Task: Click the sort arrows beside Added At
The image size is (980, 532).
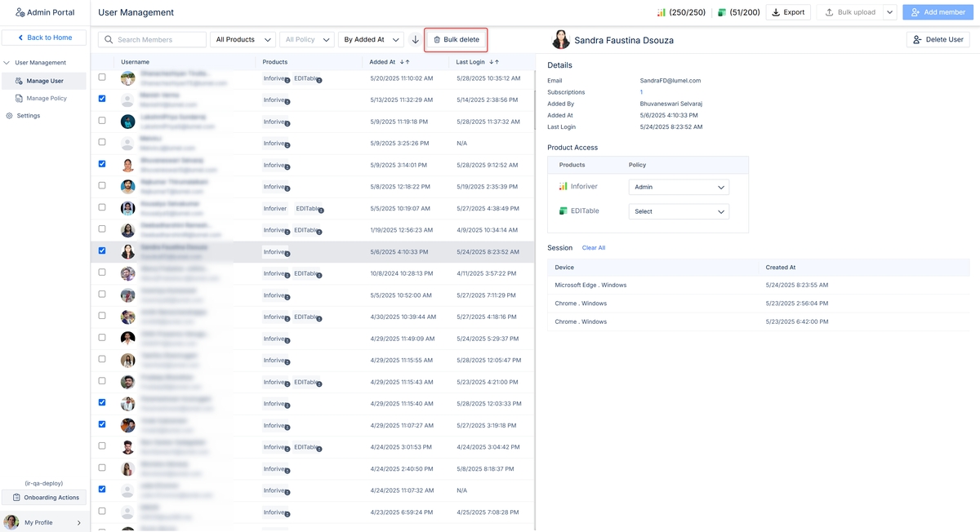Action: click(x=404, y=62)
